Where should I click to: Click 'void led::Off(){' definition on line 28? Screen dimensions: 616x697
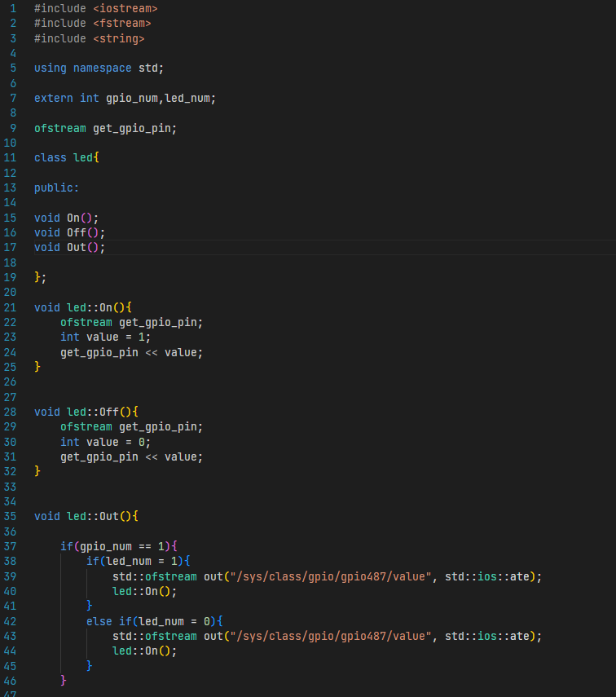86,412
